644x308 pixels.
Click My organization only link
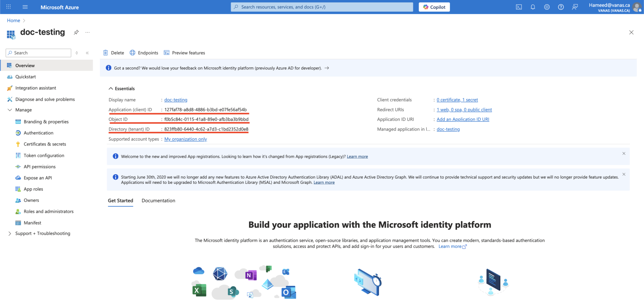(x=186, y=139)
